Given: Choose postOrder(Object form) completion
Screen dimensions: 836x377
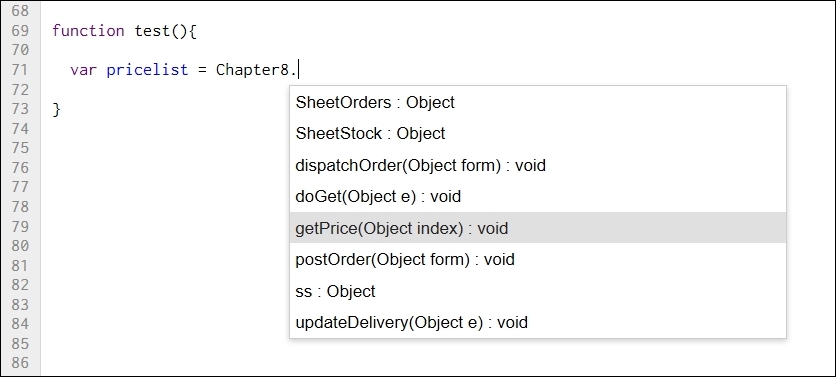Looking at the screenshot, I should 537,260.
